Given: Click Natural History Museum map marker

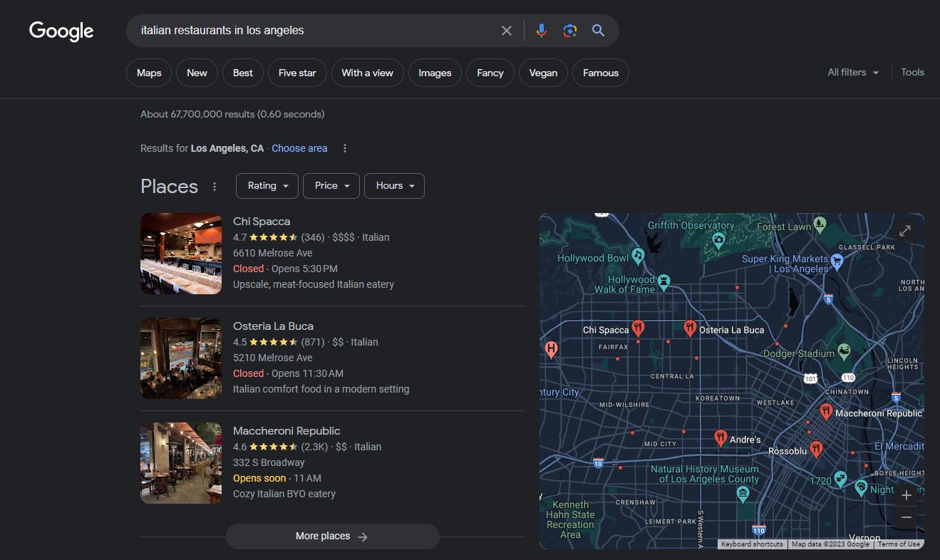Looking at the screenshot, I should tap(743, 494).
